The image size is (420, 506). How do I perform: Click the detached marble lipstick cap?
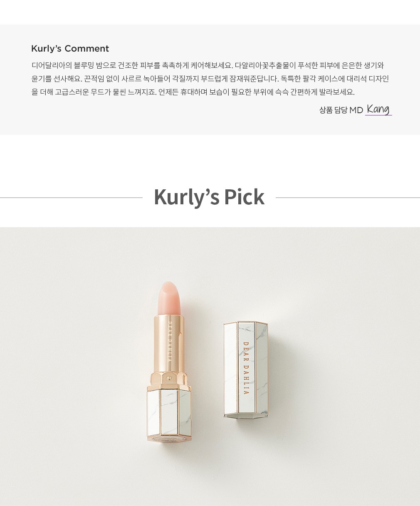click(x=246, y=370)
